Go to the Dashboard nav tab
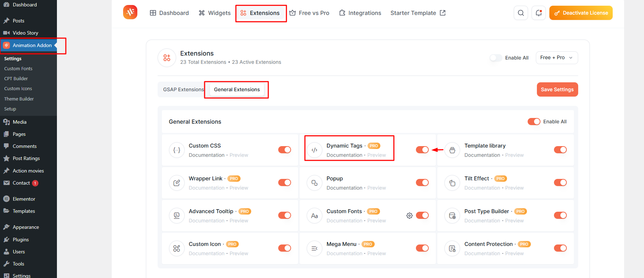 169,13
